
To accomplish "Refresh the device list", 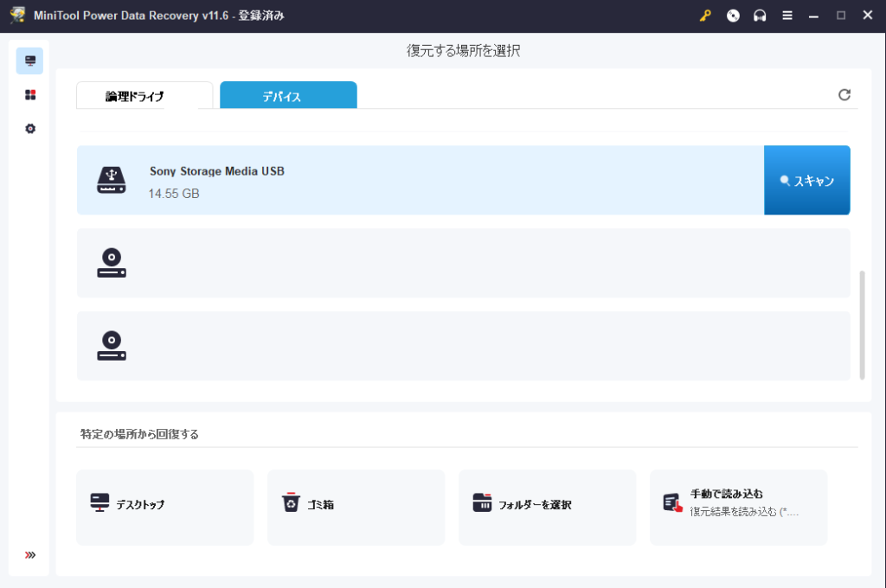I will click(844, 95).
